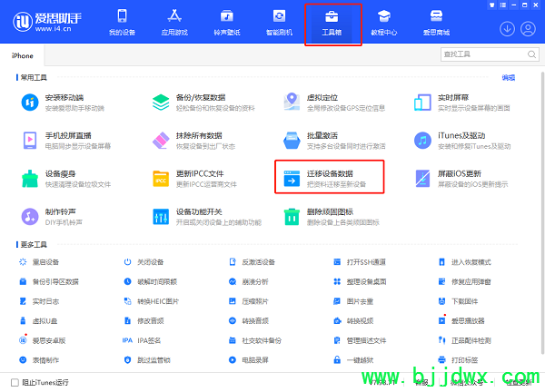545x392 pixels.
Task: Open 转换视频
Action: [353, 321]
